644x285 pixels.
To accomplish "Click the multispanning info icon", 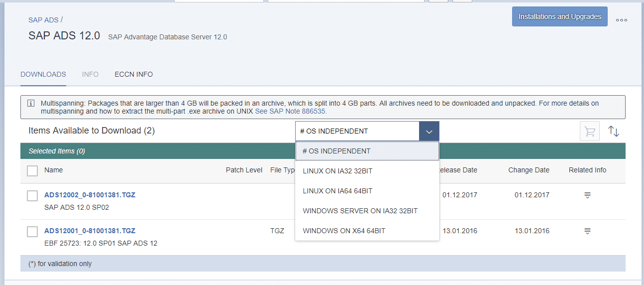I will pyautogui.click(x=31, y=103).
